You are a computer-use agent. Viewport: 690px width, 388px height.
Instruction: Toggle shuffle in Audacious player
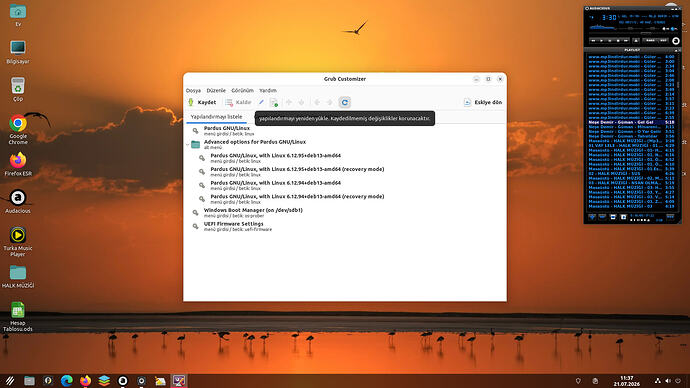(650, 40)
